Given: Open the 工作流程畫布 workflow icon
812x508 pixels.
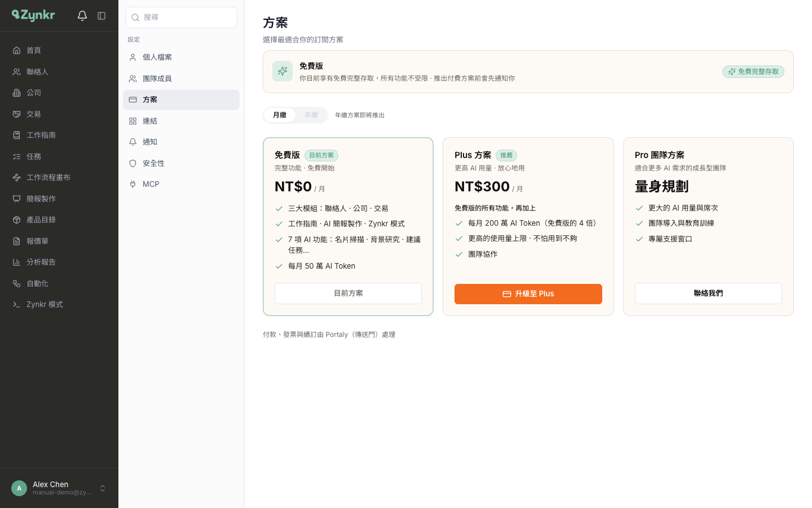Looking at the screenshot, I should tap(17, 177).
